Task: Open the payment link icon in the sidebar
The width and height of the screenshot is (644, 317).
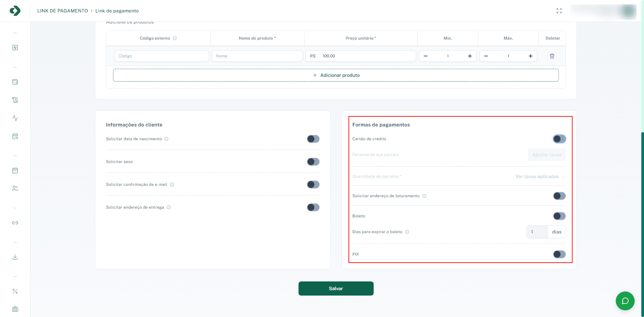Action: tap(15, 222)
